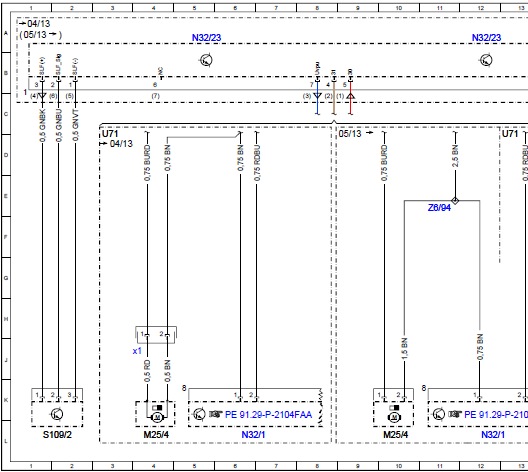
Task: Click the triangle arrow at pin (4)
Action: click(x=42, y=96)
